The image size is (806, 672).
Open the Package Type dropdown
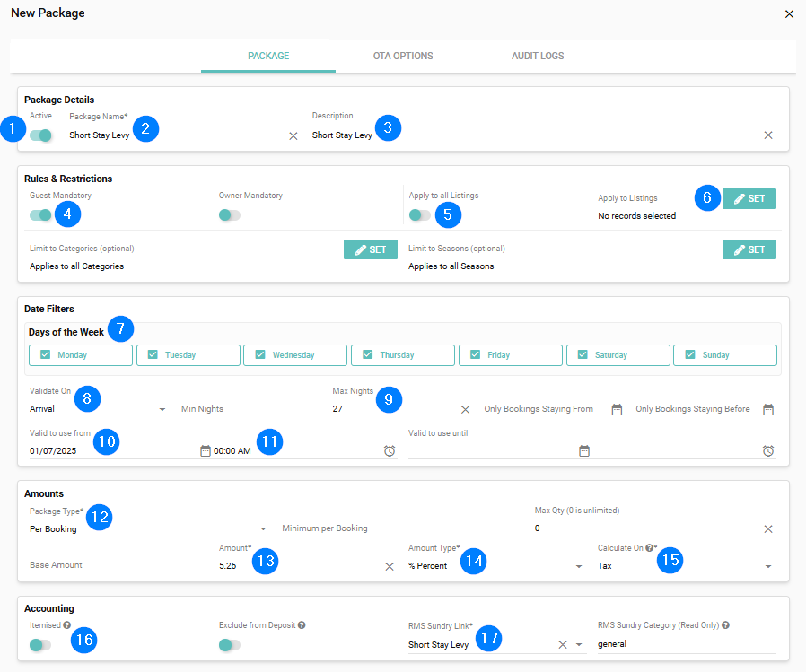(x=263, y=529)
